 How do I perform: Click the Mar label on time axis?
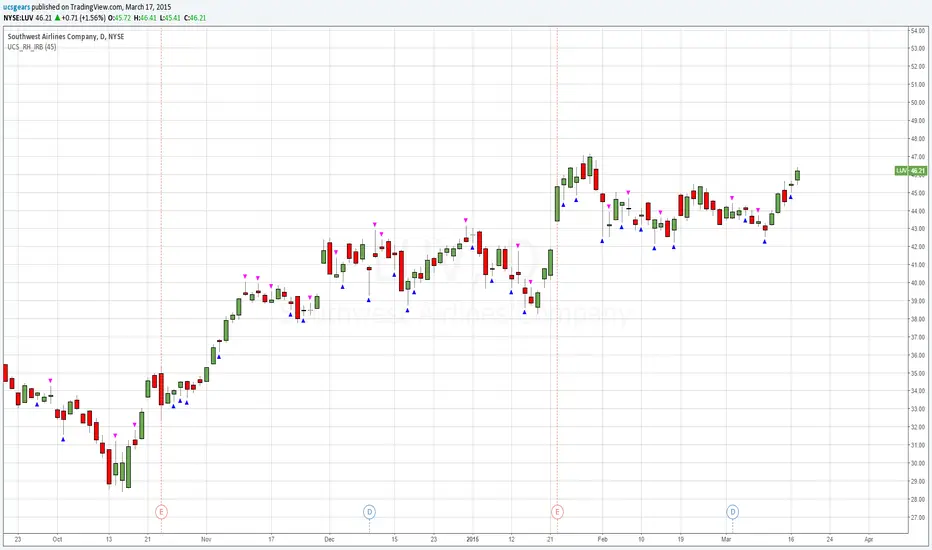(x=726, y=539)
